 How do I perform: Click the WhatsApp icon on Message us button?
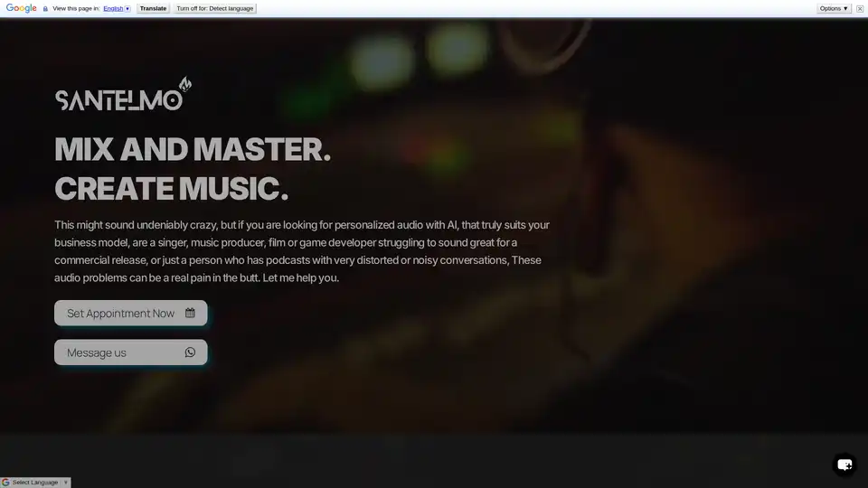click(x=190, y=352)
